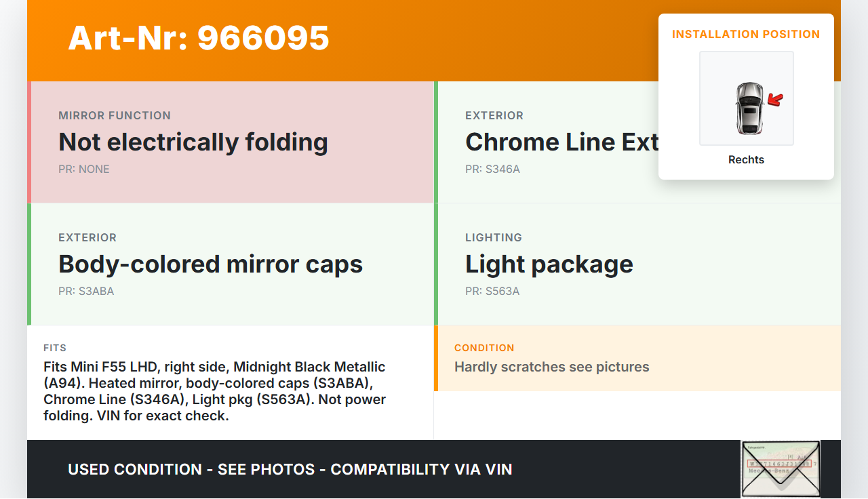The width and height of the screenshot is (868, 499).
Task: Click PR: NONE code text
Action: [x=84, y=169]
